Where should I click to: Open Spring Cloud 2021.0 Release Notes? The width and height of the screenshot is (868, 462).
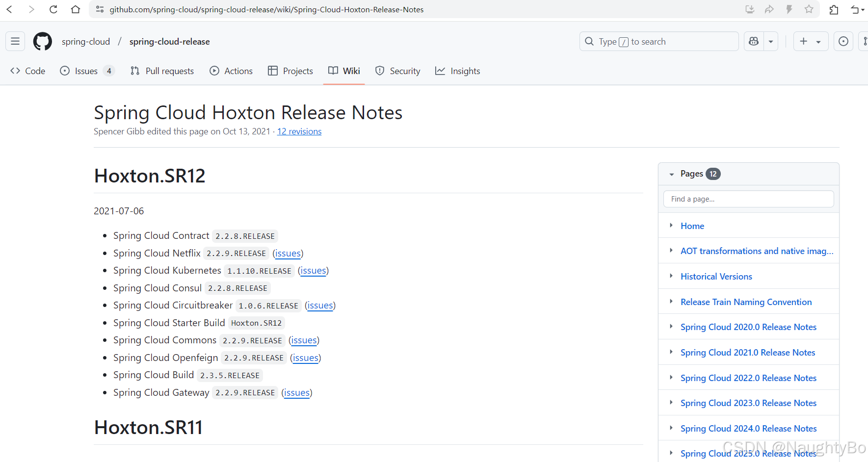pyautogui.click(x=748, y=353)
